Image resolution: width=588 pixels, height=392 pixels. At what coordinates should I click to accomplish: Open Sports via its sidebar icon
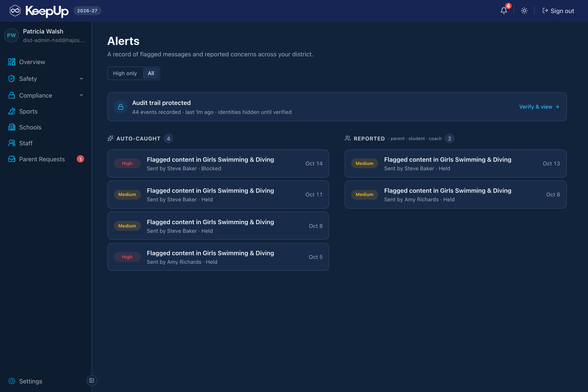pyautogui.click(x=11, y=111)
